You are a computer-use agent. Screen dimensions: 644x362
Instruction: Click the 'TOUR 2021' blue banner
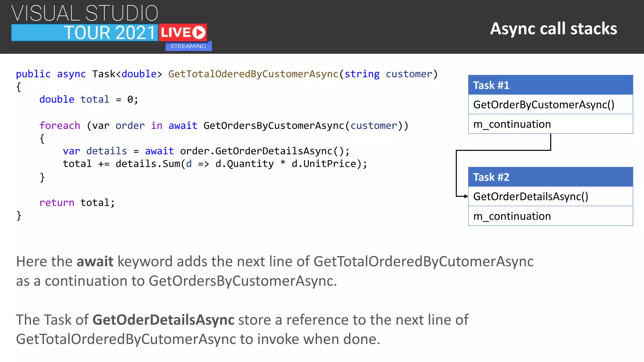tap(85, 33)
